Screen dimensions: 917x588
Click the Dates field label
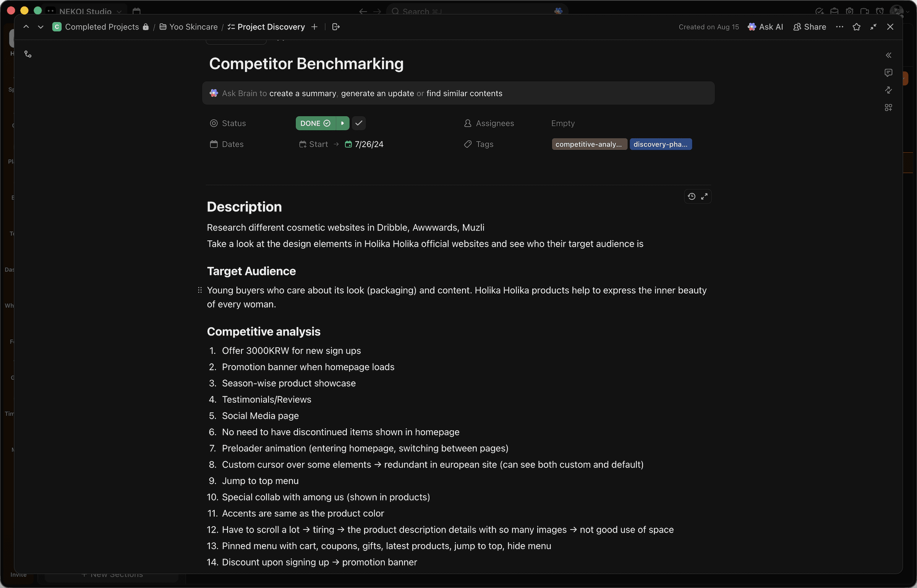(233, 144)
